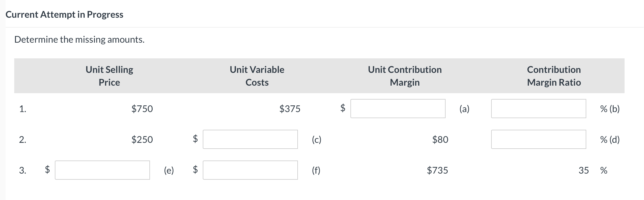The image size is (644, 200).
Task: Click the 35 percent ratio value
Action: [x=584, y=171]
